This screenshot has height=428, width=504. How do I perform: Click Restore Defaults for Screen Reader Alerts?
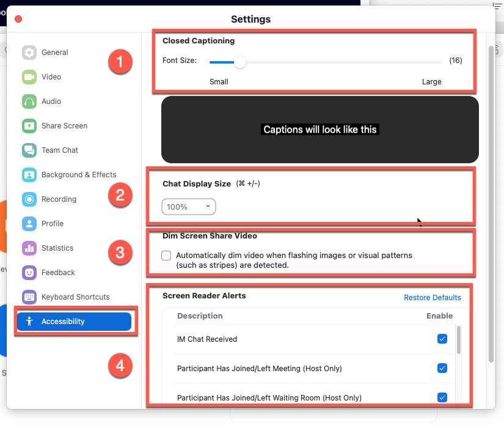click(x=433, y=297)
